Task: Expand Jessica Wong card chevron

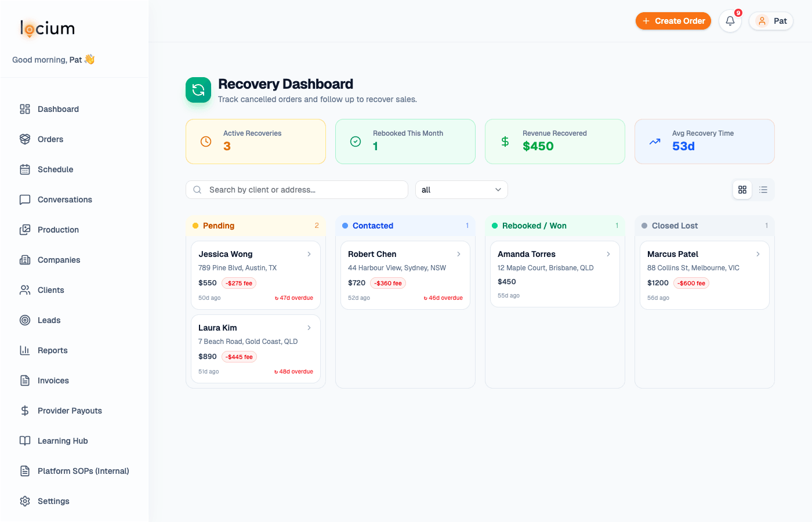Action: (309, 254)
